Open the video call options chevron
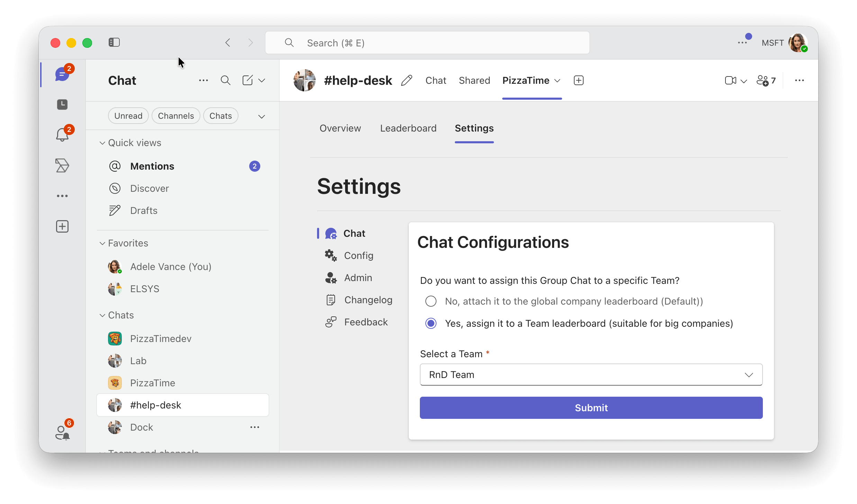This screenshot has height=504, width=857. [744, 81]
